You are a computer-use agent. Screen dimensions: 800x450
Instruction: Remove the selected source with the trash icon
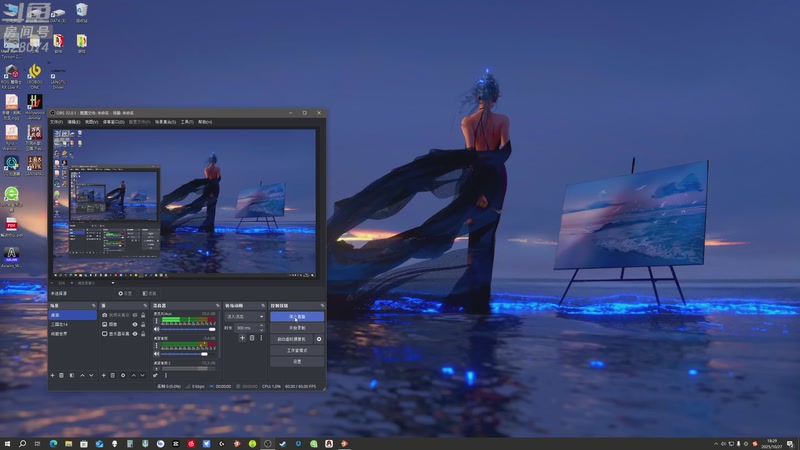click(113, 376)
